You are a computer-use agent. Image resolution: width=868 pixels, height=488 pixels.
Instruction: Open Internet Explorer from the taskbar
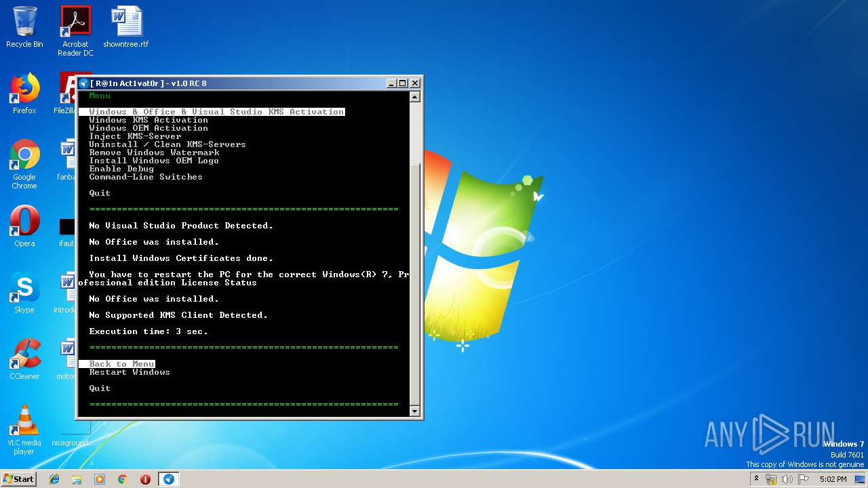pos(54,479)
